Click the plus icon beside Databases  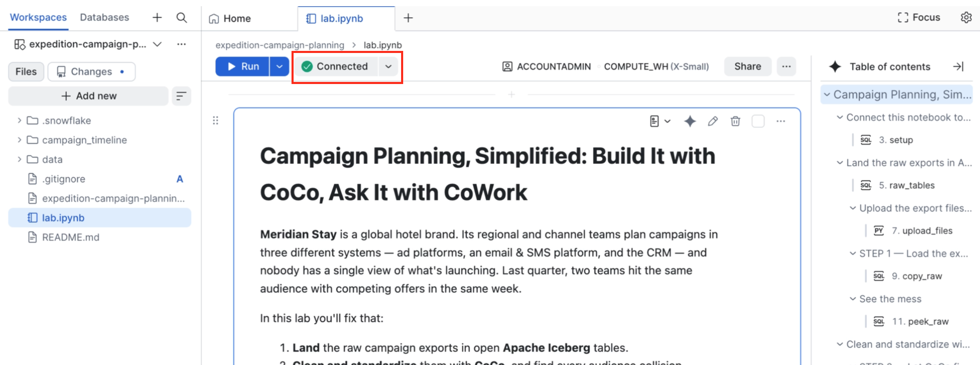coord(157,17)
